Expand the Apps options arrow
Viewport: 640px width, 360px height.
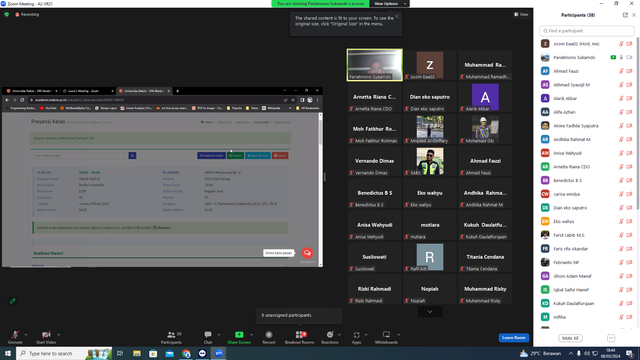366,335
